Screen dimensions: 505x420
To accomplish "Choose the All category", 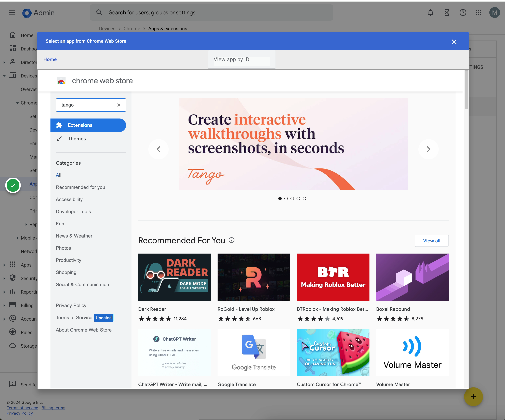I will tap(58, 175).
